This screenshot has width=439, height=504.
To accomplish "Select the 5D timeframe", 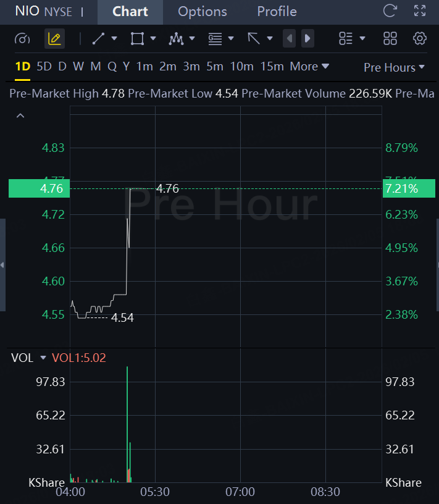I will pos(44,67).
